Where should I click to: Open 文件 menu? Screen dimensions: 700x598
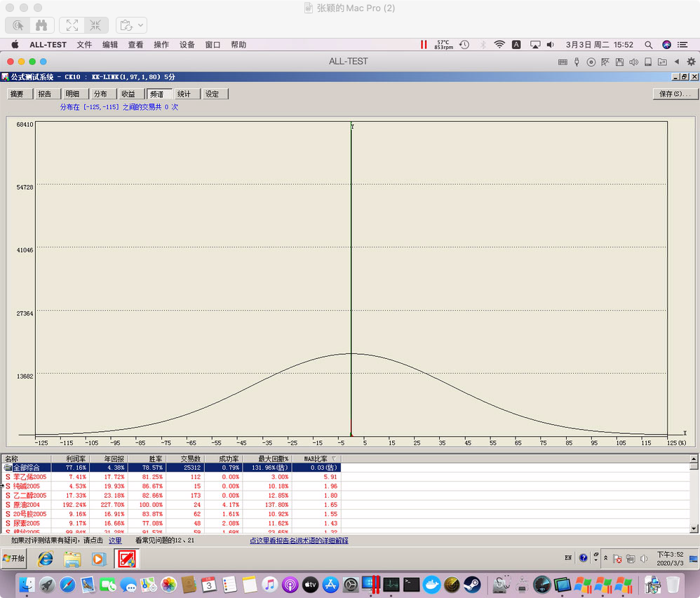(84, 45)
